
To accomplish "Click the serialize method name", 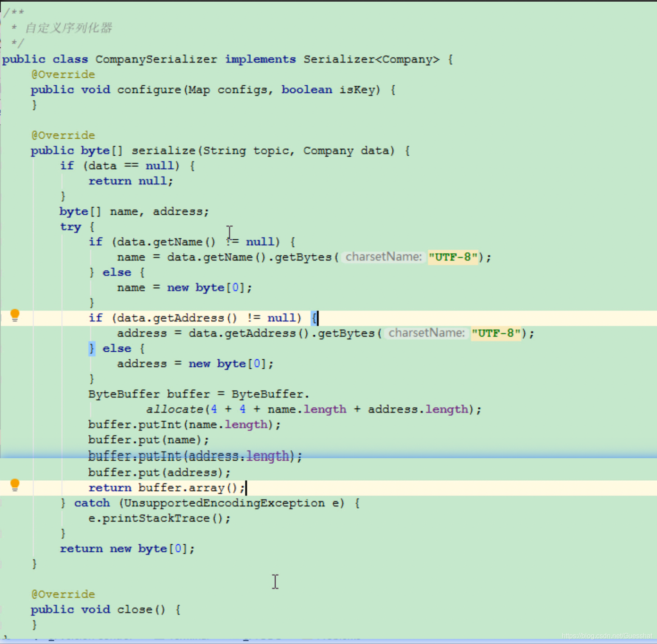I will pos(163,151).
